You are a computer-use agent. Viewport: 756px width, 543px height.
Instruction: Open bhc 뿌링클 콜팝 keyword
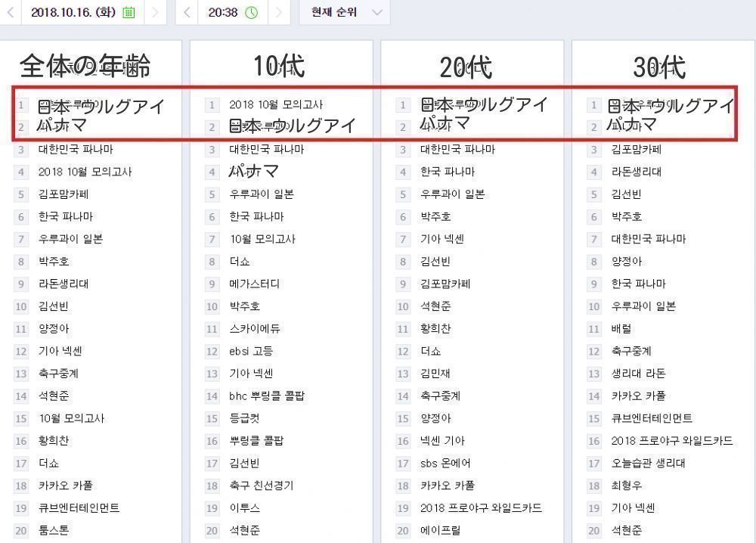267,396
